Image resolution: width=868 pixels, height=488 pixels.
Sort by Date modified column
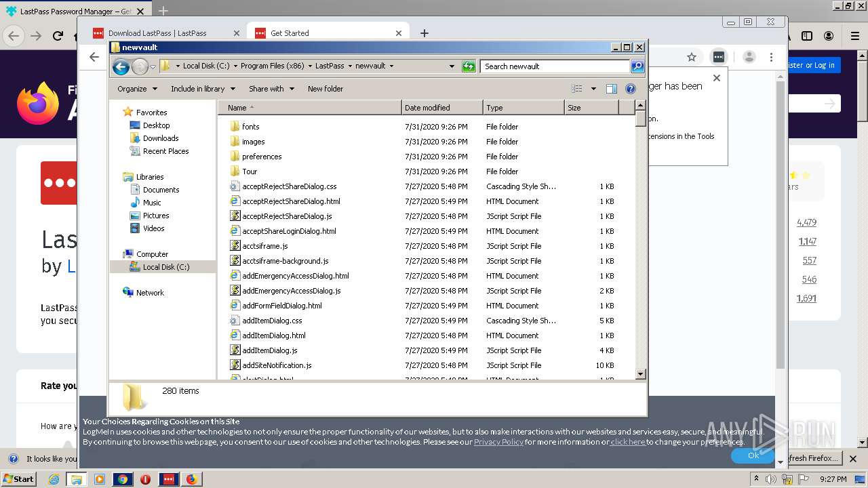pos(442,108)
